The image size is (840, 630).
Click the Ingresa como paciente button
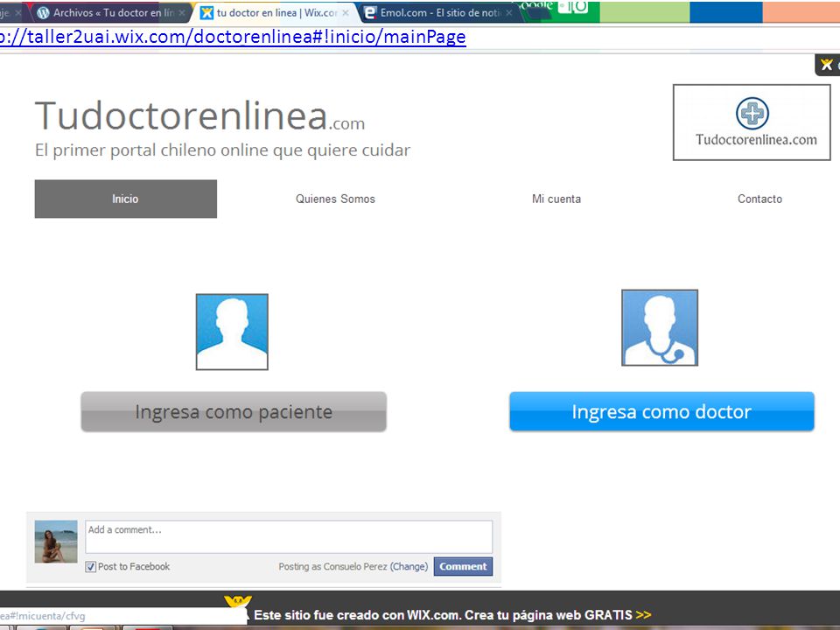tap(234, 411)
